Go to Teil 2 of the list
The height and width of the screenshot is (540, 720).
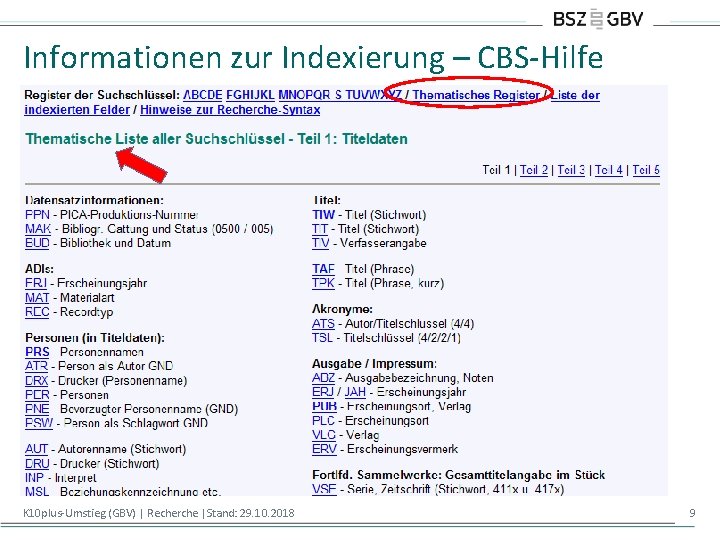tap(534, 170)
